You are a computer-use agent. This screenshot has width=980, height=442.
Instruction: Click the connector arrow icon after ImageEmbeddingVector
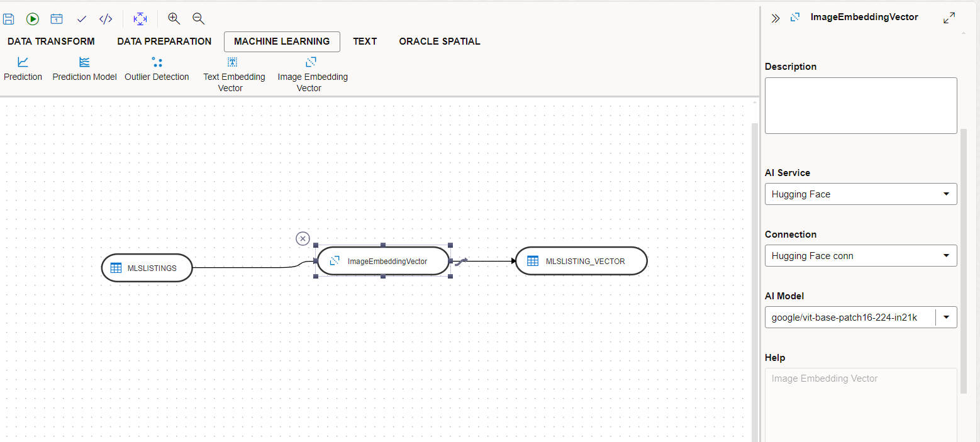[462, 261]
